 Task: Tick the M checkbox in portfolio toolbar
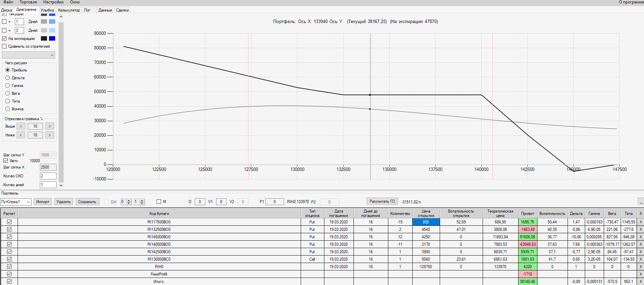click(159, 202)
